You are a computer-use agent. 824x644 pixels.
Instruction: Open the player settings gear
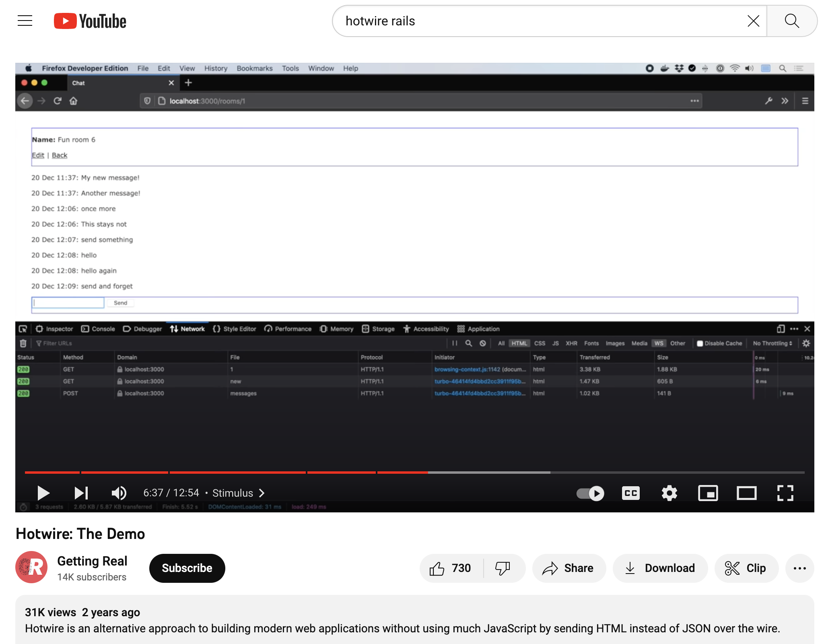(x=669, y=493)
